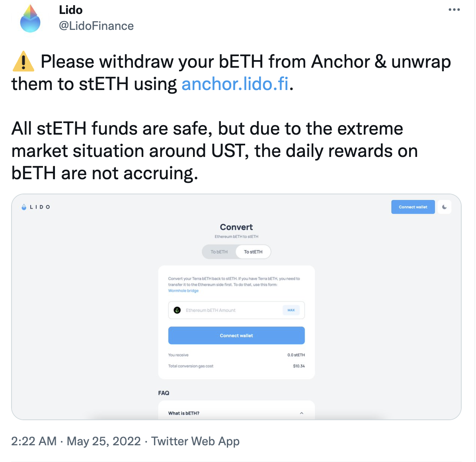Click the large blue Connect wallet button
This screenshot has height=462, width=476.
point(236,335)
